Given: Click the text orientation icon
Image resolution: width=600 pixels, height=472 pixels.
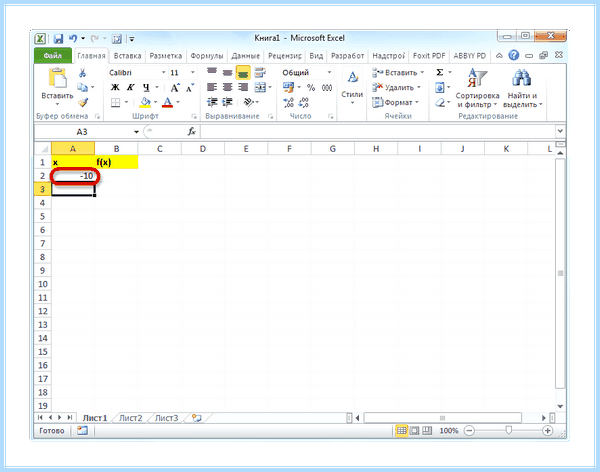Looking at the screenshot, I should (249, 102).
